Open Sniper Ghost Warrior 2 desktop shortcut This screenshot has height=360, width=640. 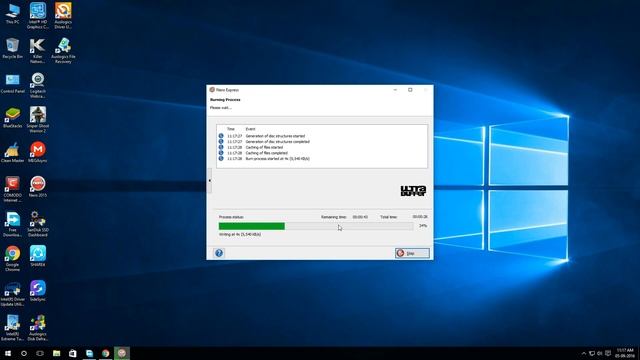click(38, 120)
